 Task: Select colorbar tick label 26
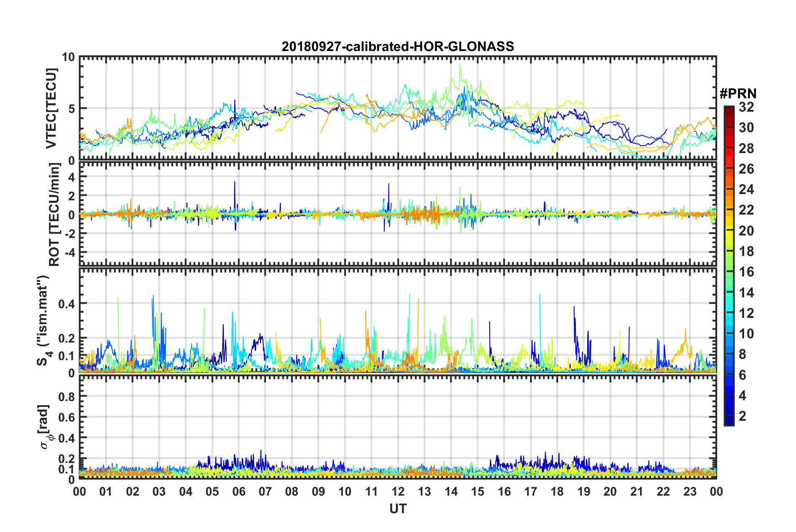click(746, 169)
